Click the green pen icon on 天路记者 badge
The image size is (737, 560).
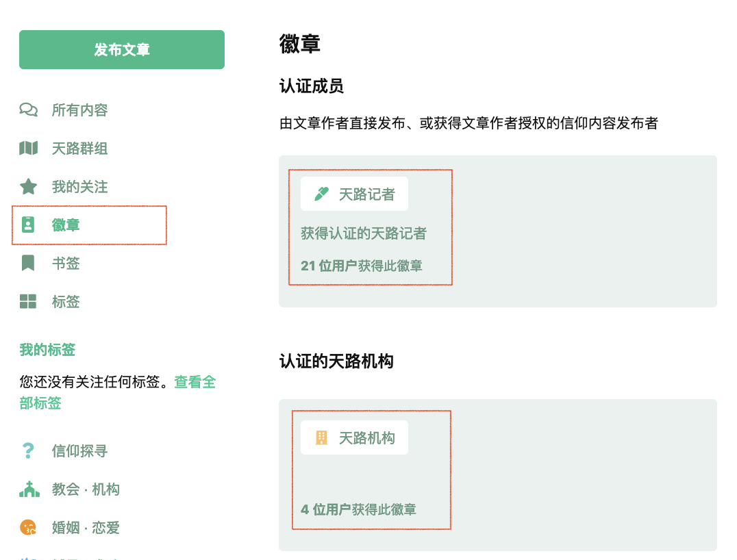319,194
